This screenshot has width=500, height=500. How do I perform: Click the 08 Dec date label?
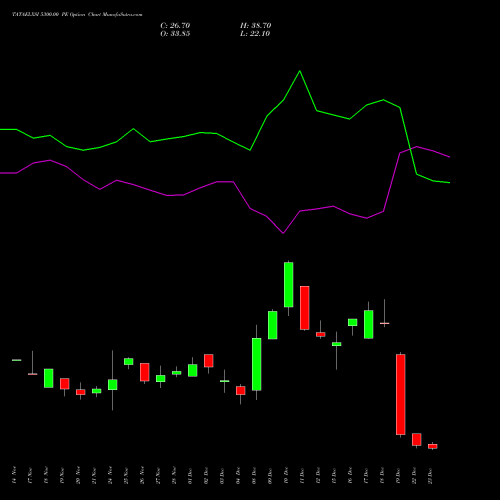pyautogui.click(x=254, y=475)
